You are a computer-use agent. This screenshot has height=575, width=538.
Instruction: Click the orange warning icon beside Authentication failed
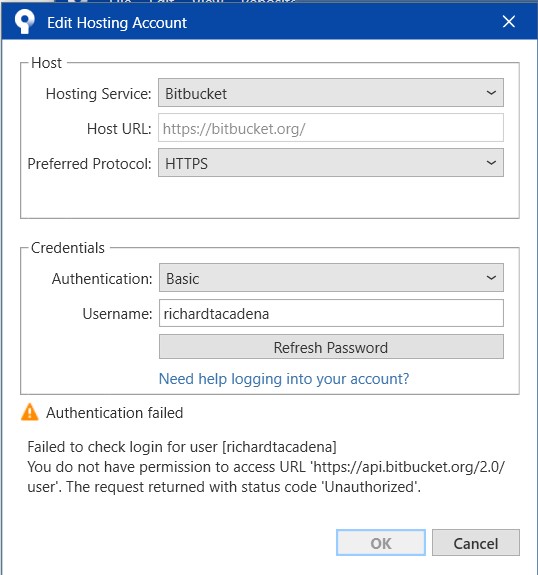30,412
